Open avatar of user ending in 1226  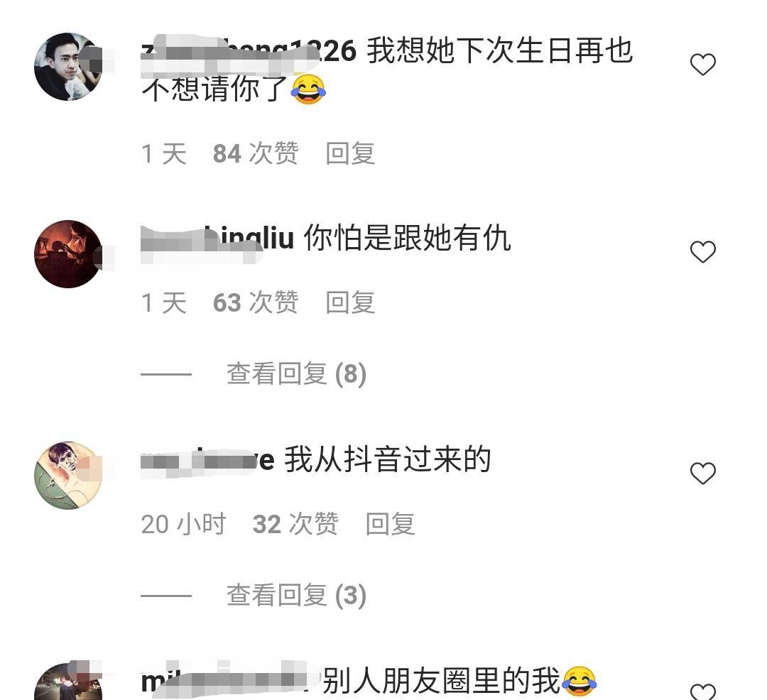click(68, 67)
